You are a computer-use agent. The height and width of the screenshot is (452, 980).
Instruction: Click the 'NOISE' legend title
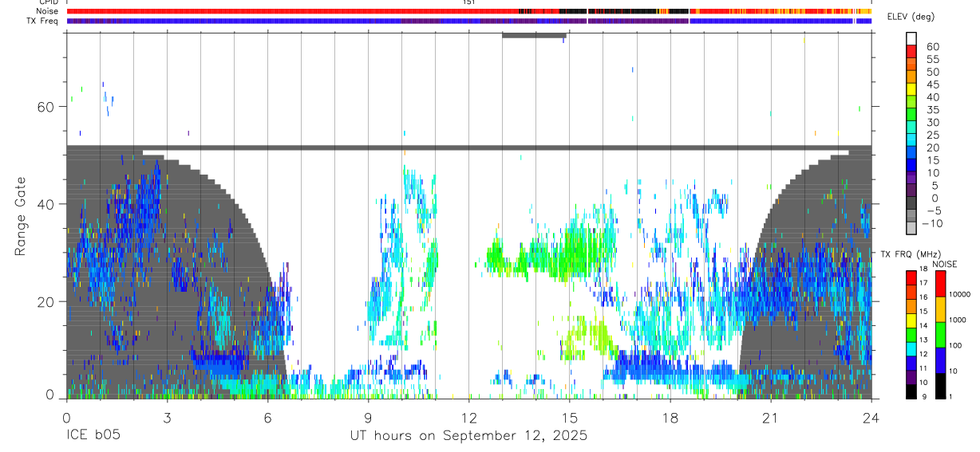pyautogui.click(x=944, y=264)
